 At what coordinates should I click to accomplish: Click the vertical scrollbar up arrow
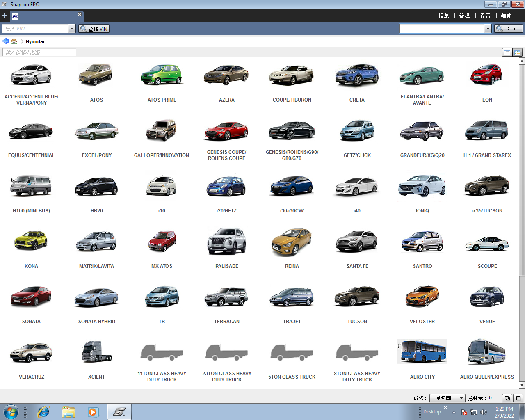pos(522,61)
